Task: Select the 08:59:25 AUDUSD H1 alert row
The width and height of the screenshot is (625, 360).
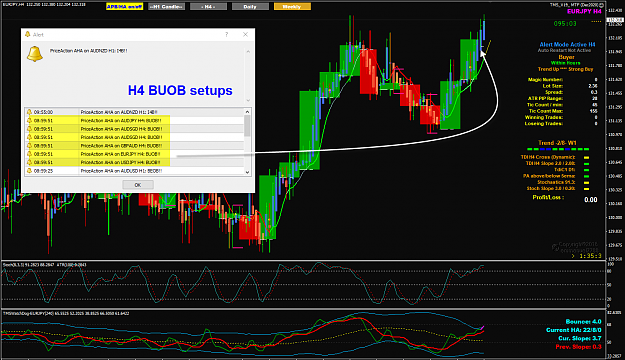Action: point(134,171)
